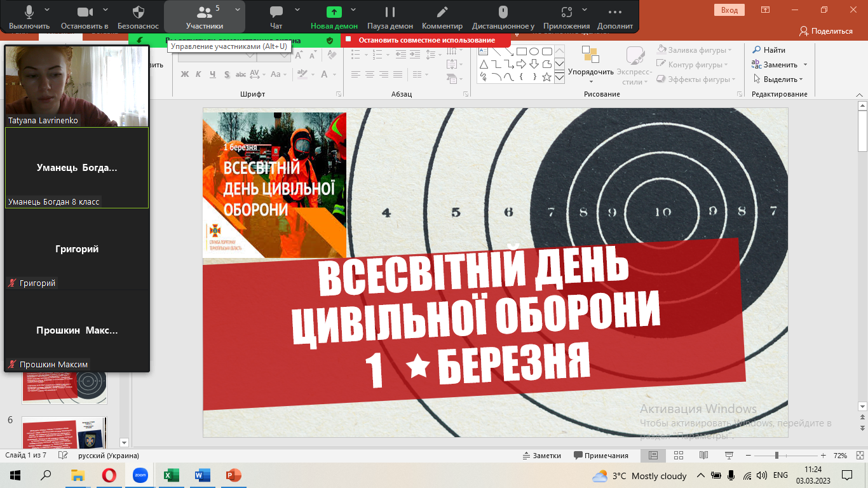Open the Абзац dialog launcher
The width and height of the screenshot is (868, 488).
[x=466, y=94]
